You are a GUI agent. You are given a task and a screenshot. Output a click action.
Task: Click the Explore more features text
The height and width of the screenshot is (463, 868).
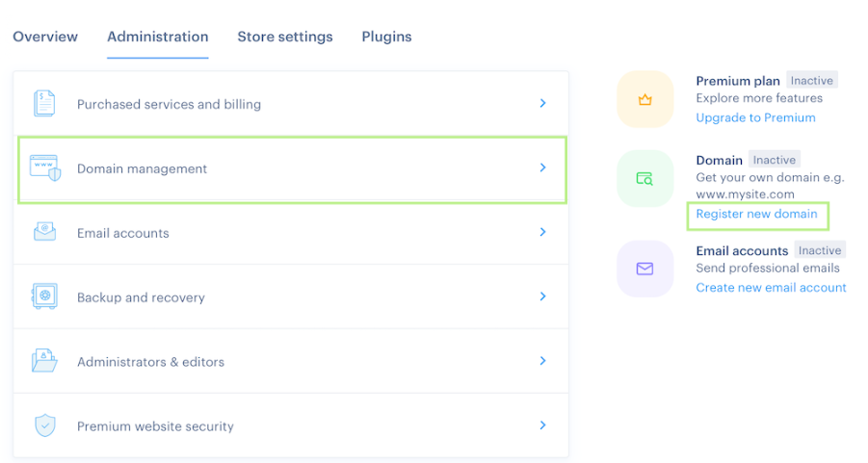pos(759,98)
